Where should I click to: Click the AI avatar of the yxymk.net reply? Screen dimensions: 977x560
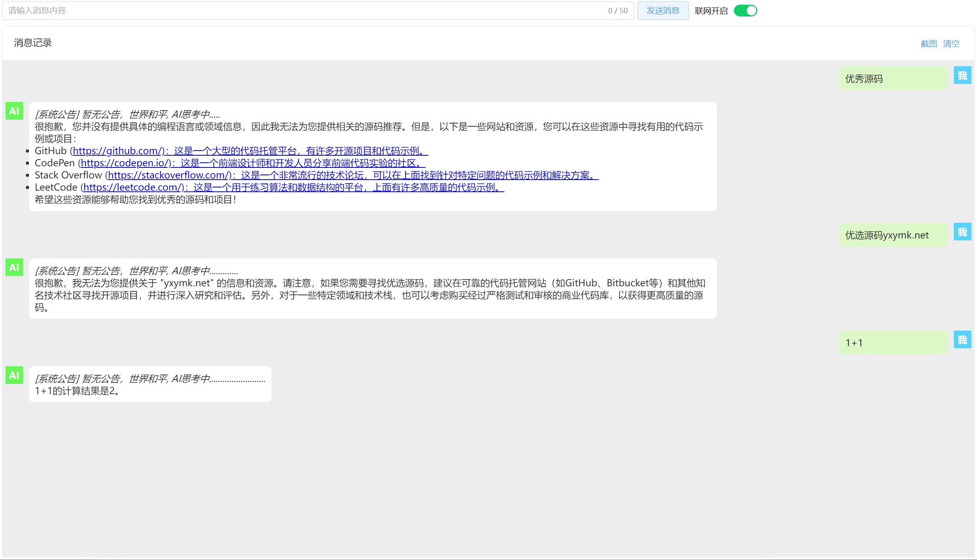pos(14,267)
